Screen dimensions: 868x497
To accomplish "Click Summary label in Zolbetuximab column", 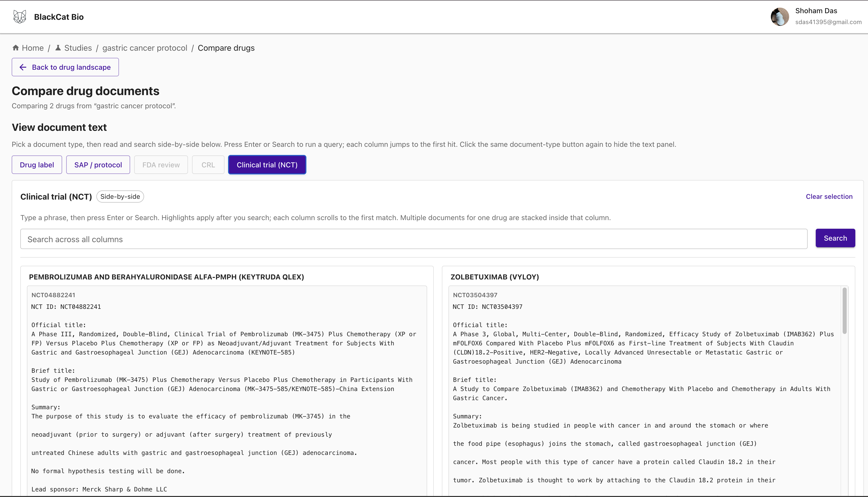I will [467, 416].
